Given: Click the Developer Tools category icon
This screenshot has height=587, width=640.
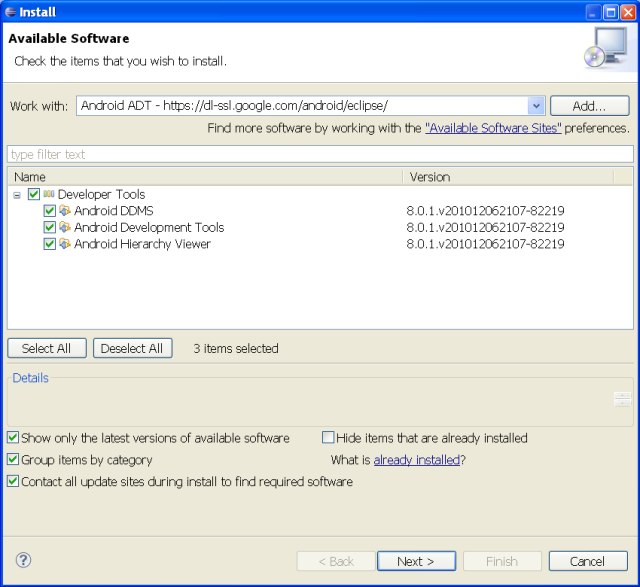Looking at the screenshot, I should coord(49,194).
